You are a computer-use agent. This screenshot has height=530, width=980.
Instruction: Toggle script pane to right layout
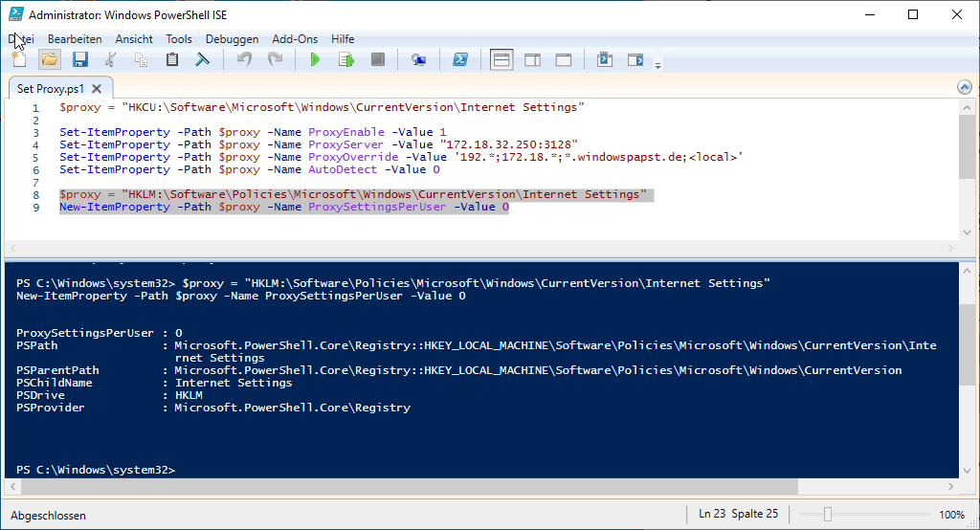(x=532, y=59)
